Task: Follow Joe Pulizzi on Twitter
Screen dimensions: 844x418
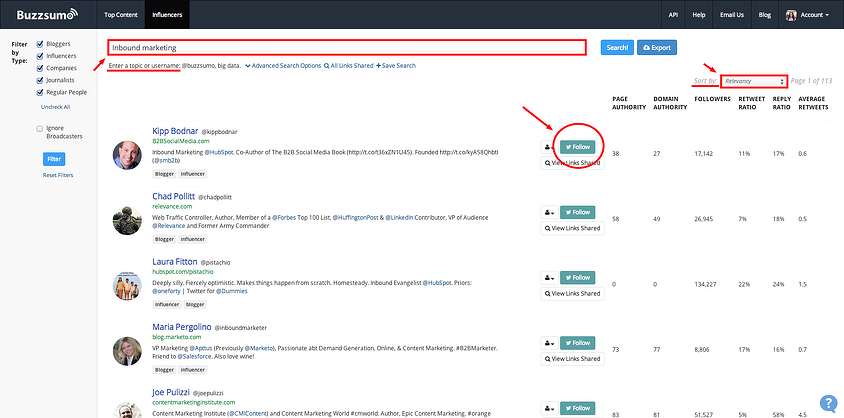Action: pyautogui.click(x=578, y=408)
